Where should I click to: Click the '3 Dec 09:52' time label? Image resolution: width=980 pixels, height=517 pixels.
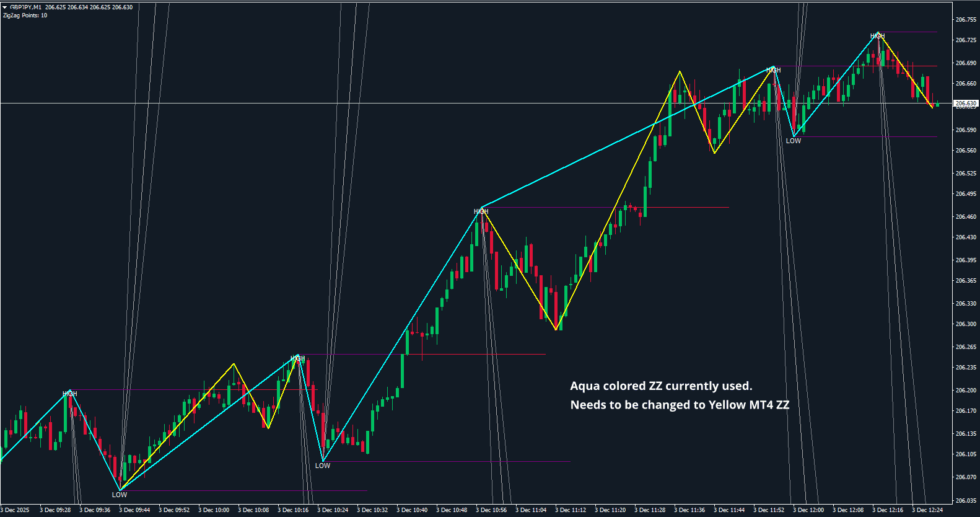(x=174, y=510)
